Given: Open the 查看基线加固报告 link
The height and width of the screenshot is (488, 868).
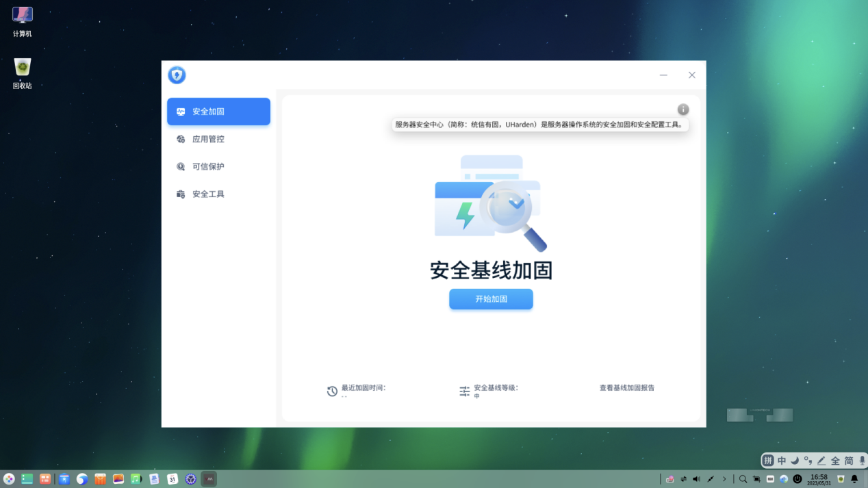Looking at the screenshot, I should (x=626, y=387).
